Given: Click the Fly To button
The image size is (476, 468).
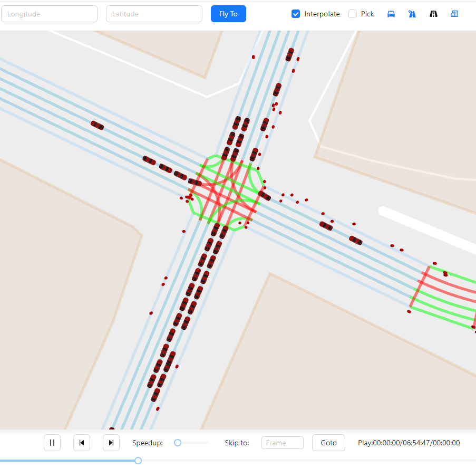Looking at the screenshot, I should click(228, 14).
